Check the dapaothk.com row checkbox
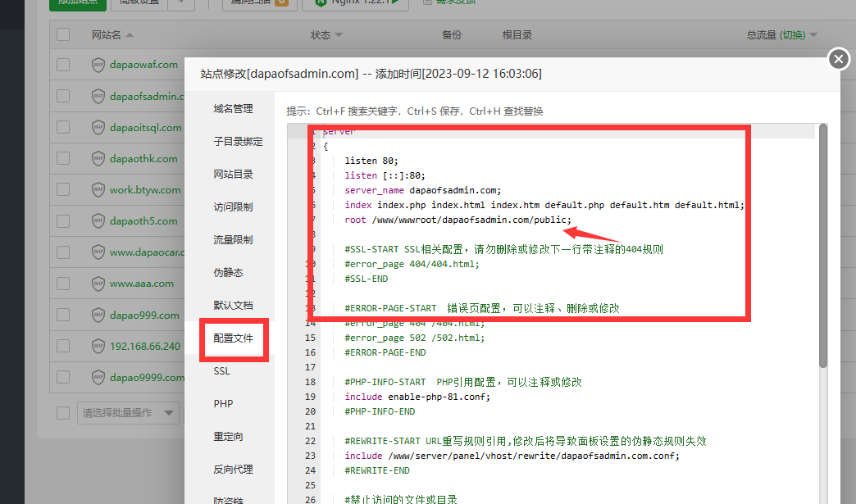Screen dimensions: 856x504 click(x=63, y=159)
